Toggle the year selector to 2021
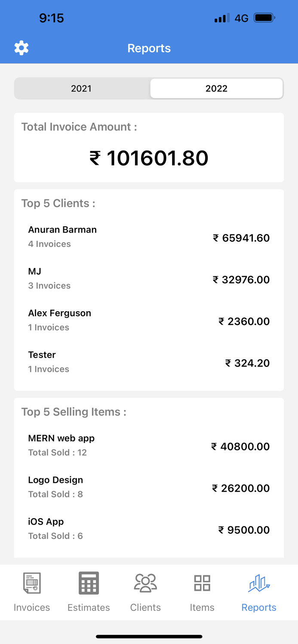The width and height of the screenshot is (298, 644). point(81,88)
